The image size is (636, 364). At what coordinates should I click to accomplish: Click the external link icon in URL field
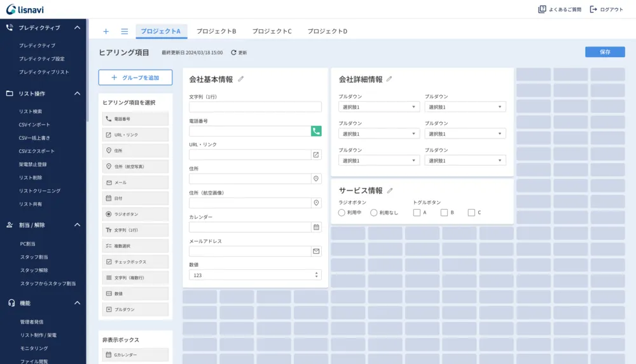[x=316, y=155]
